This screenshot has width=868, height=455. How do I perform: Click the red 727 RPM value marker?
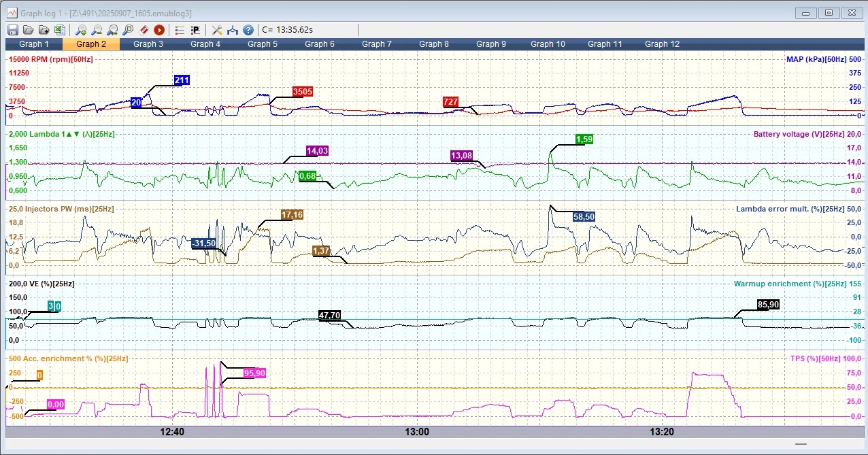tap(450, 102)
